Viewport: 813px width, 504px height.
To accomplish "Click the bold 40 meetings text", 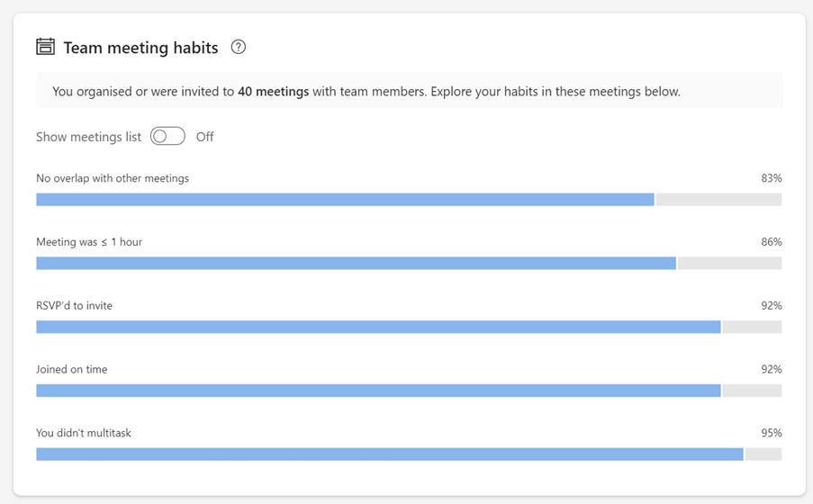I will pyautogui.click(x=273, y=91).
